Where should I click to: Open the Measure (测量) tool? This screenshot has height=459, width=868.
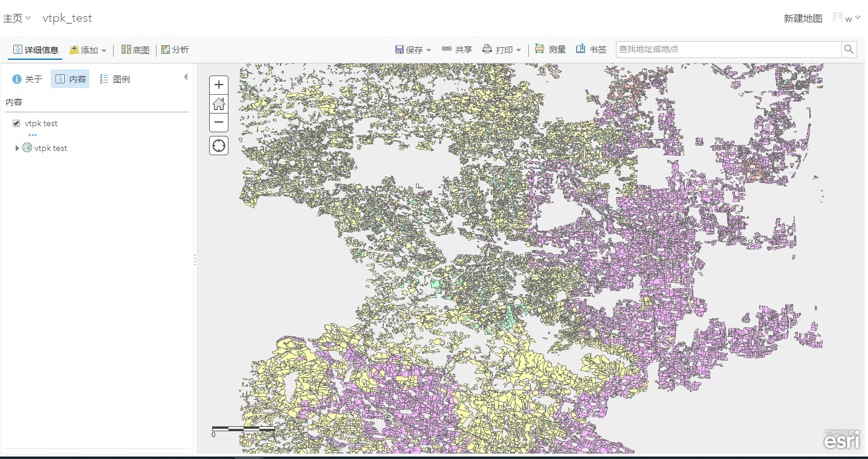point(550,50)
